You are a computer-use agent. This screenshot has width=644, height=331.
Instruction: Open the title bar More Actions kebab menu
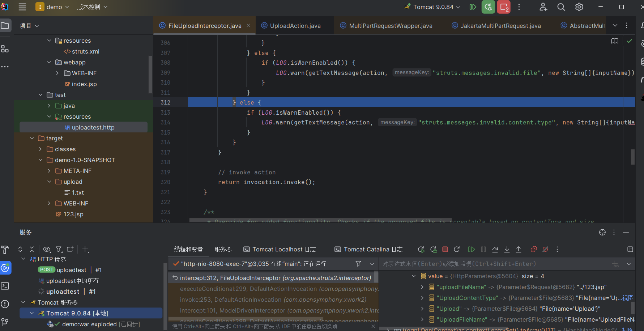(x=519, y=7)
